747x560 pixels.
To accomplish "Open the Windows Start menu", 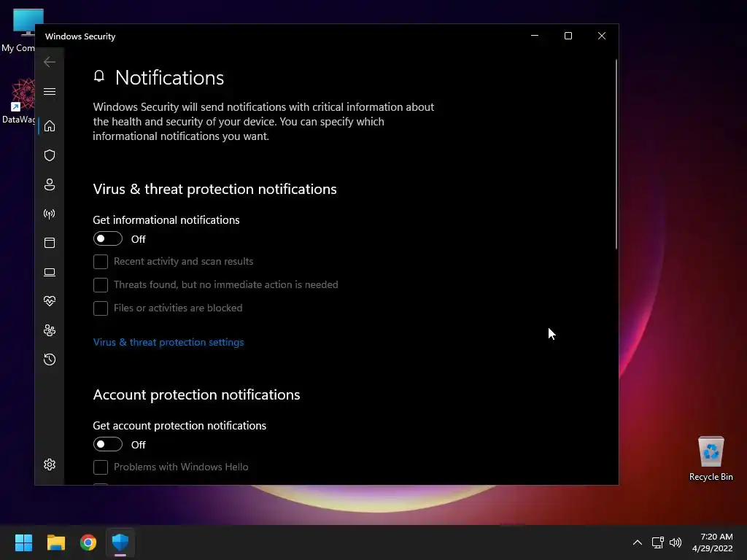I will click(23, 542).
